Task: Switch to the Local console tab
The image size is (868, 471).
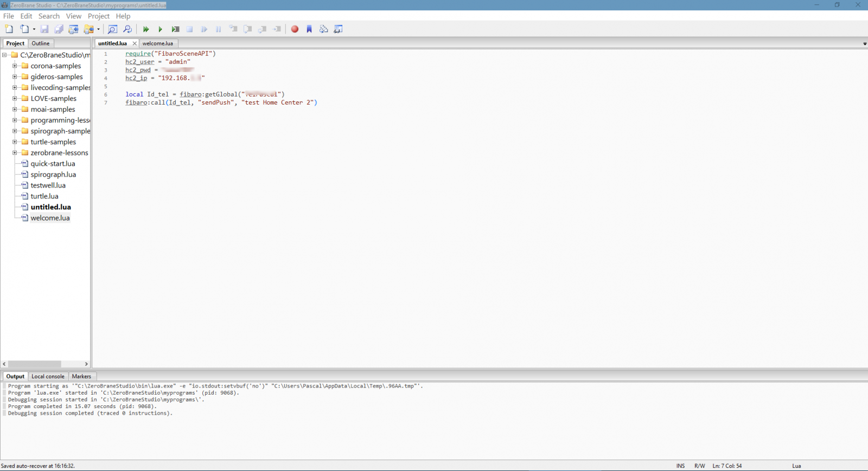Action: click(x=48, y=376)
